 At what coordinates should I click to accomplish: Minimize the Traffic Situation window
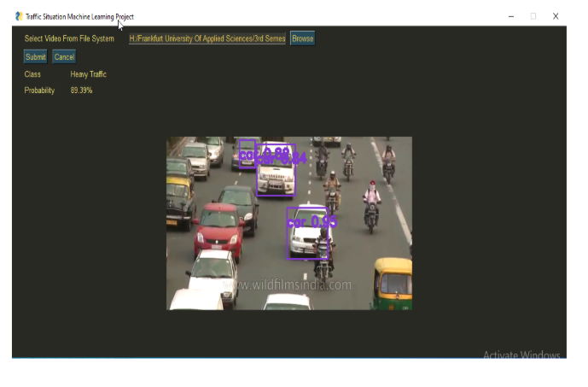511,16
